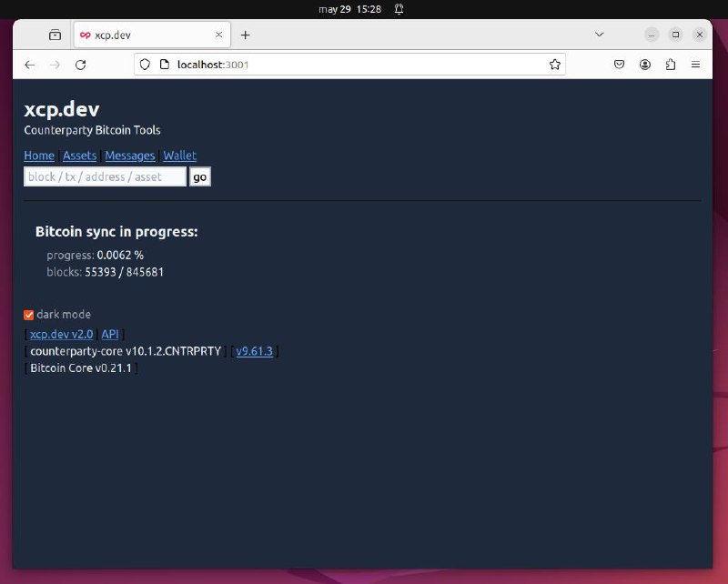The width and height of the screenshot is (728, 584).
Task: Close the xcp.dev tab
Action: [x=218, y=35]
